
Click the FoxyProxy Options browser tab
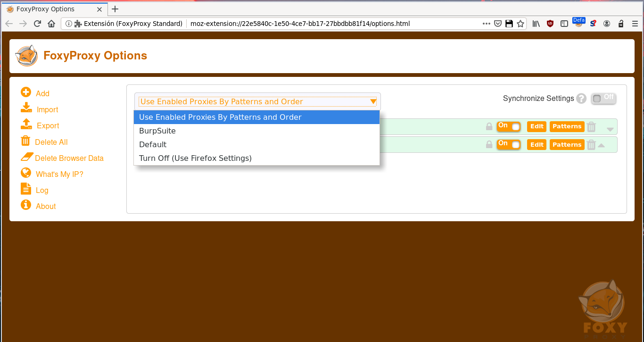tap(55, 9)
